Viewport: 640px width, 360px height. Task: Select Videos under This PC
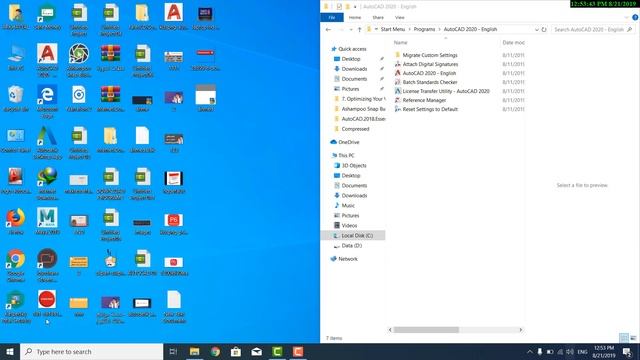(x=345, y=225)
